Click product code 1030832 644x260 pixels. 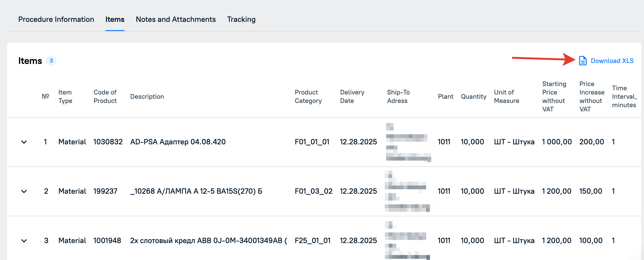pos(108,142)
